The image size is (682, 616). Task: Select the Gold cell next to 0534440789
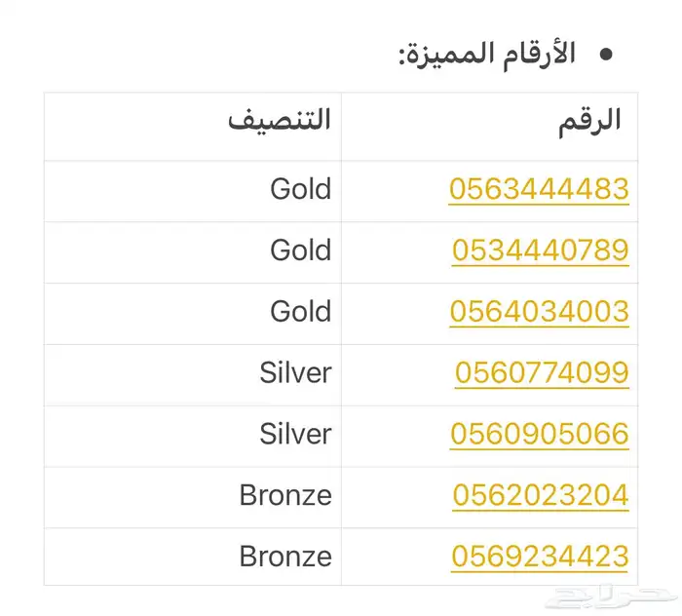(300, 250)
